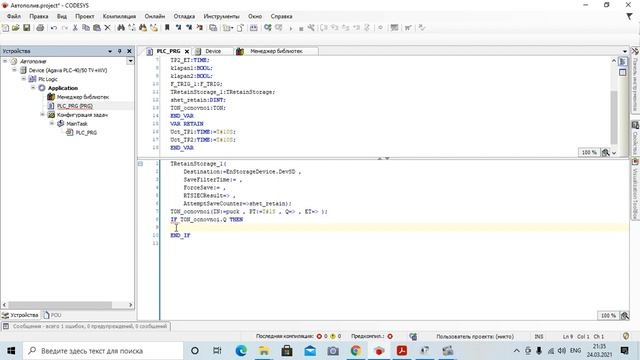Image resolution: width=640 pixels, height=360 pixels.
Task: Switch to textual declaration view icon
Action: click(x=622, y=62)
